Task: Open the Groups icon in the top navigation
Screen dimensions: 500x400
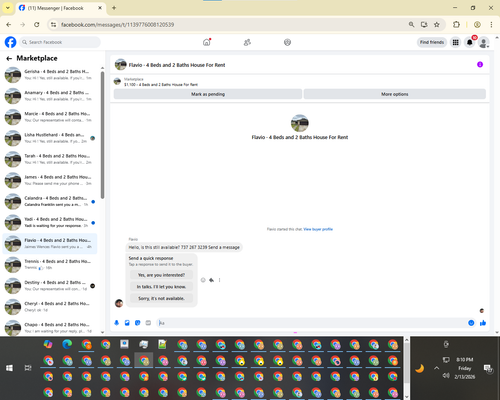Action: pos(287,42)
